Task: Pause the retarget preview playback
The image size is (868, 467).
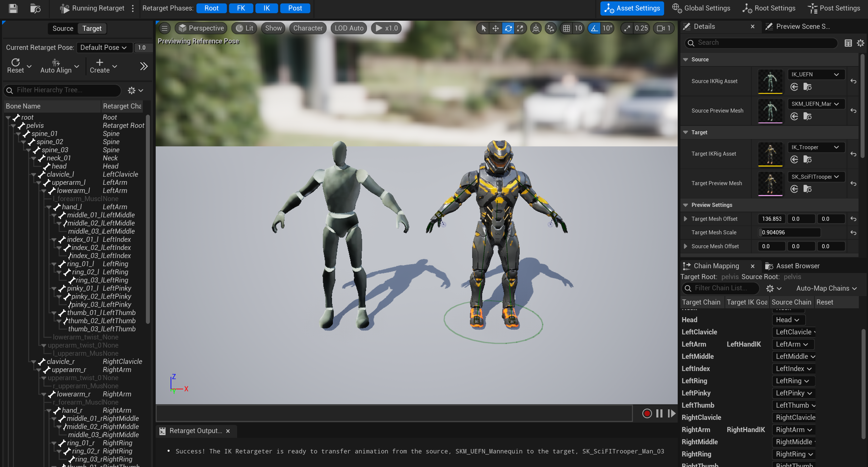Action: pyautogui.click(x=659, y=413)
